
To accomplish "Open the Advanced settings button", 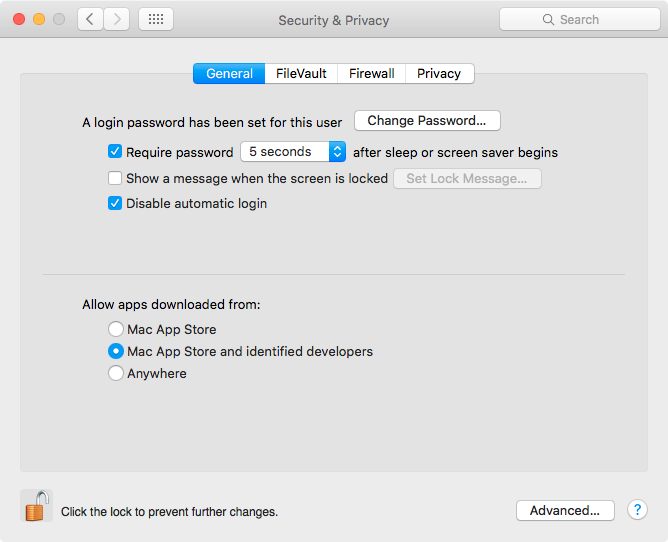I will click(565, 510).
